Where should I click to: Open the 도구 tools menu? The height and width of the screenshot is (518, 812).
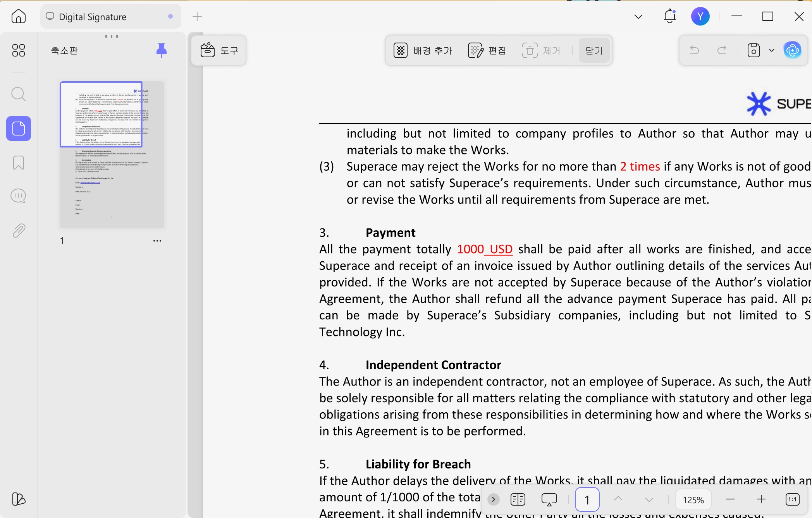[x=219, y=50]
